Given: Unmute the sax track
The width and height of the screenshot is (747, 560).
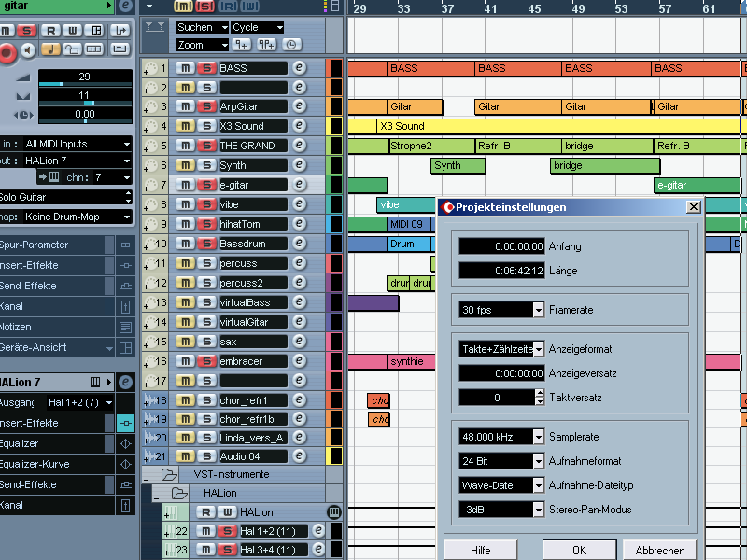Looking at the screenshot, I should coord(186,343).
